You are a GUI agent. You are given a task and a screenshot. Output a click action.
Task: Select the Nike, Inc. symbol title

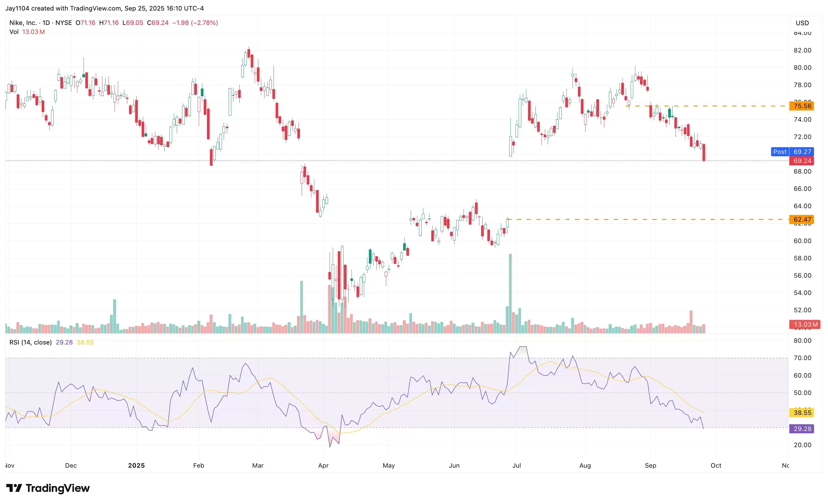click(23, 23)
